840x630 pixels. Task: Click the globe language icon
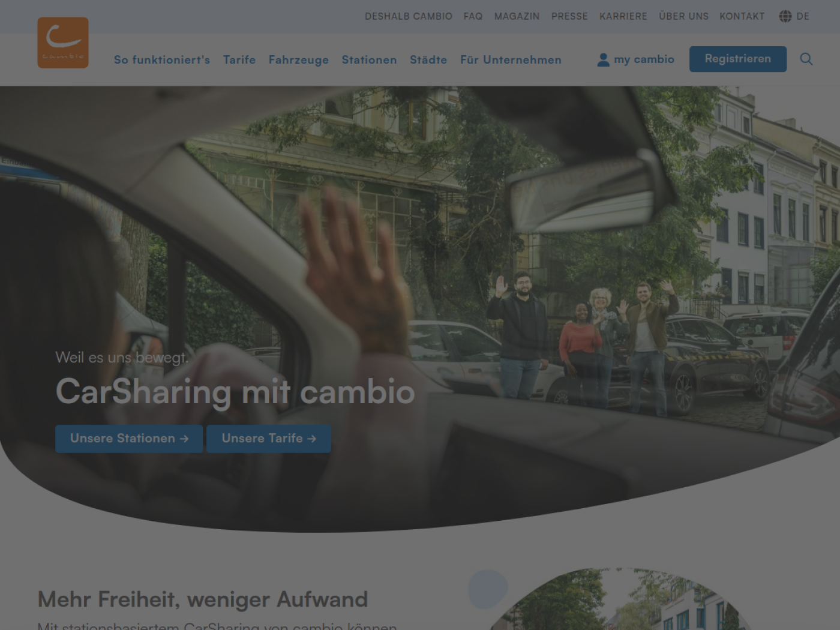coord(785,16)
